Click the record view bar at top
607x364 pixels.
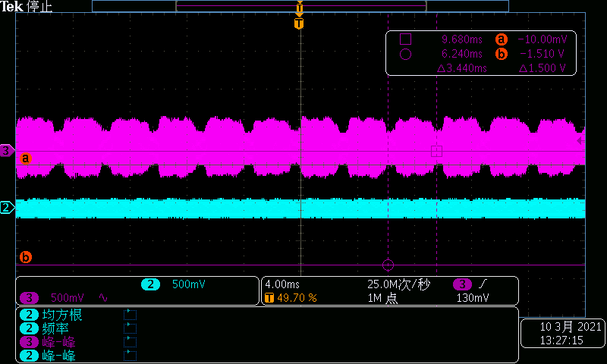tap(300, 6)
